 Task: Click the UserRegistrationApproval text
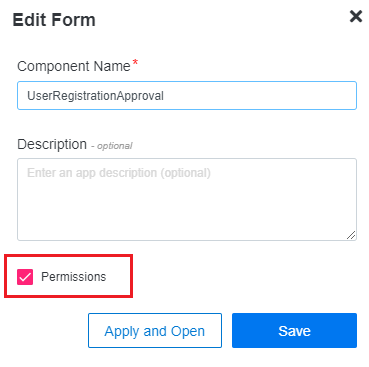(95, 96)
